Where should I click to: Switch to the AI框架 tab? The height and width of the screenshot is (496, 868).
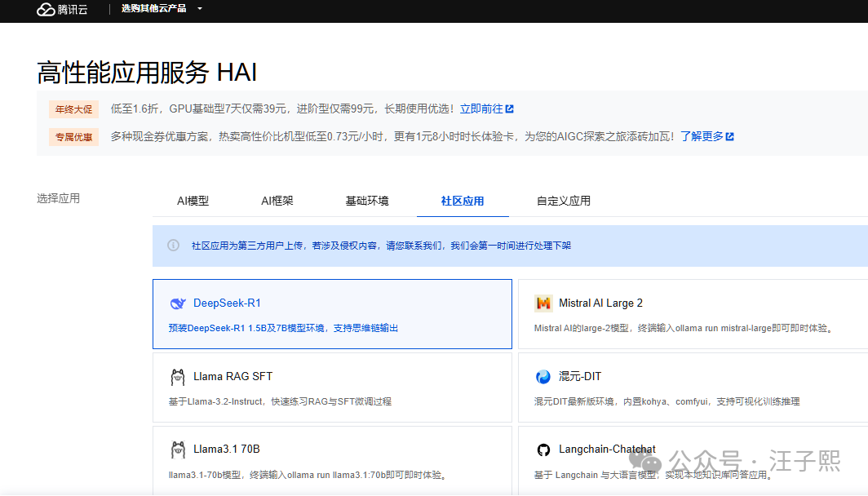[277, 201]
